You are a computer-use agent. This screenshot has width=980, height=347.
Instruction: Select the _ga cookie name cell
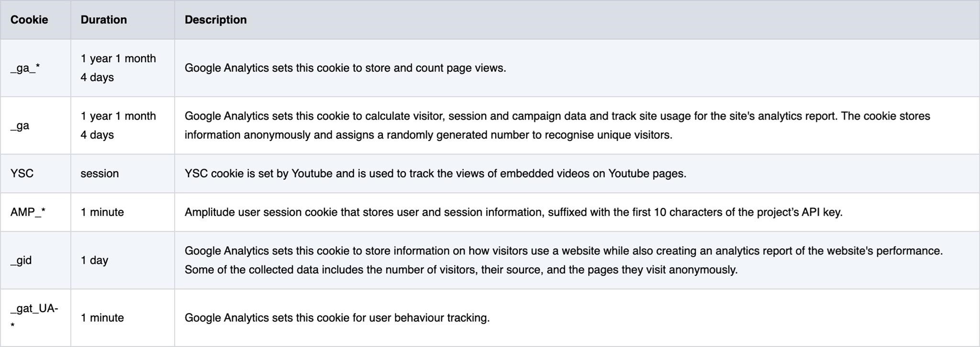click(x=35, y=126)
